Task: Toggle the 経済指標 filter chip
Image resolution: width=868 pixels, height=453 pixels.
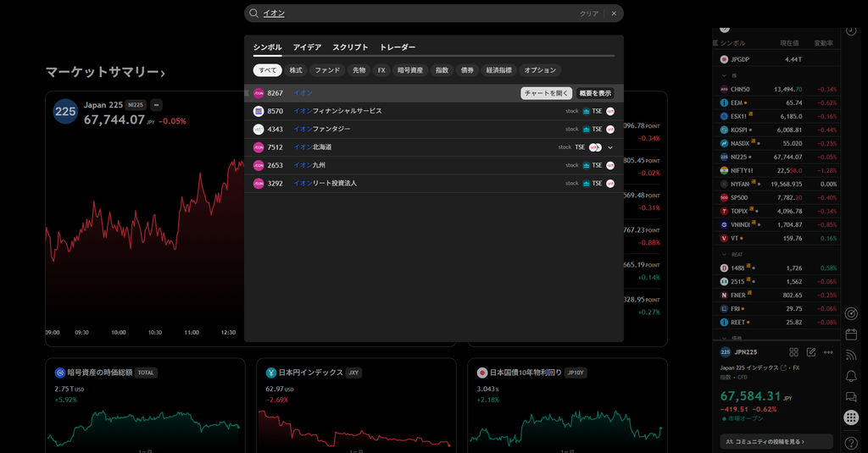Action: tap(498, 70)
